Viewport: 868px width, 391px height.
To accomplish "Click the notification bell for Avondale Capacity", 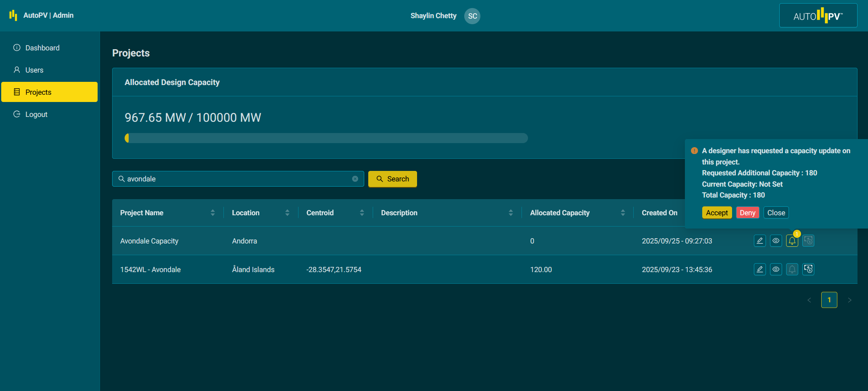I will [x=792, y=241].
